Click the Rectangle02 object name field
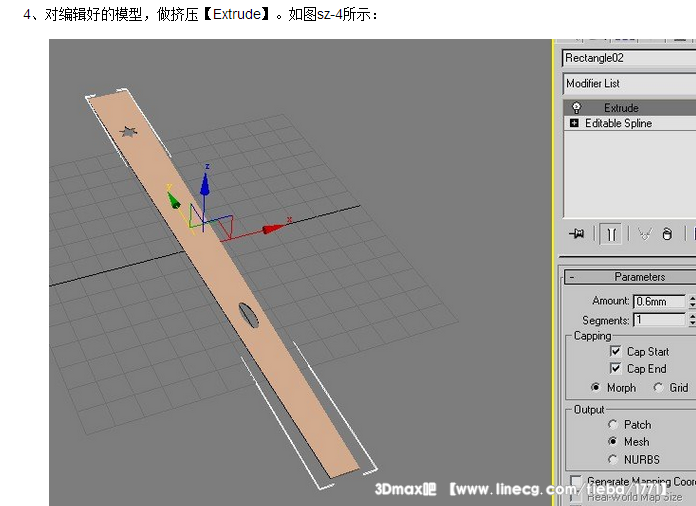The width and height of the screenshot is (696, 506). [x=629, y=58]
